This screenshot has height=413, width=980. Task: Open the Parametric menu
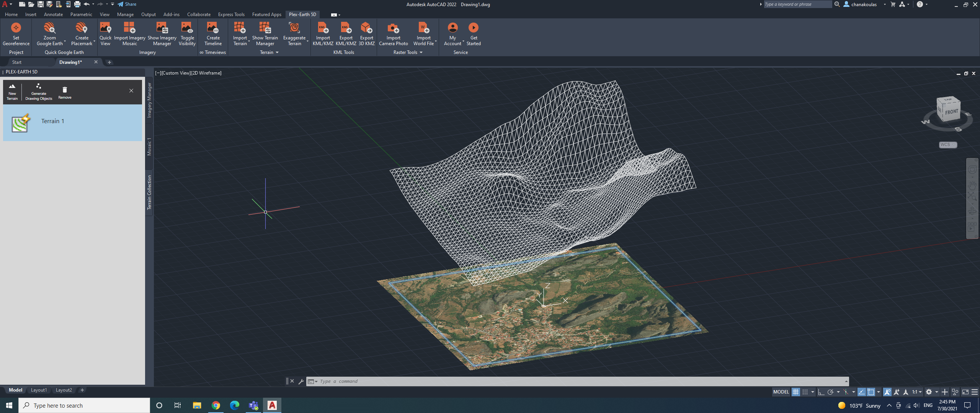(x=81, y=15)
